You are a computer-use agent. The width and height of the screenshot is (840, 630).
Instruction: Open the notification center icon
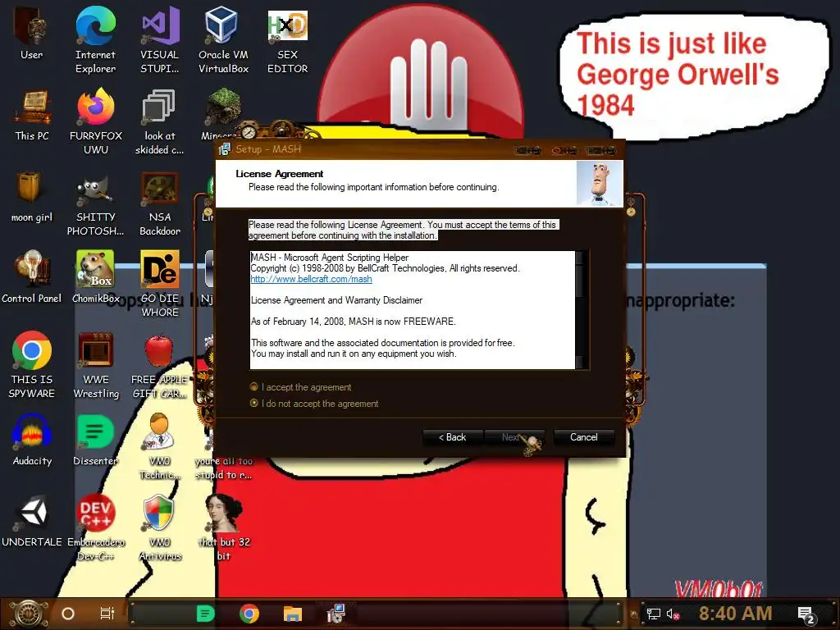[806, 615]
